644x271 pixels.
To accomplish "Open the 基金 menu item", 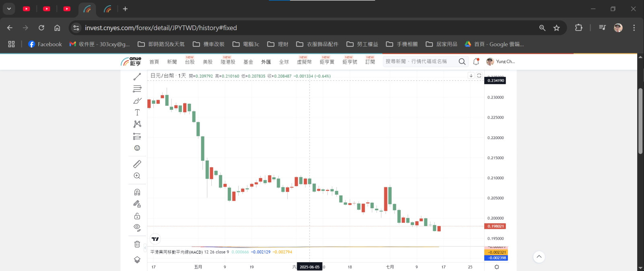I will click(248, 62).
